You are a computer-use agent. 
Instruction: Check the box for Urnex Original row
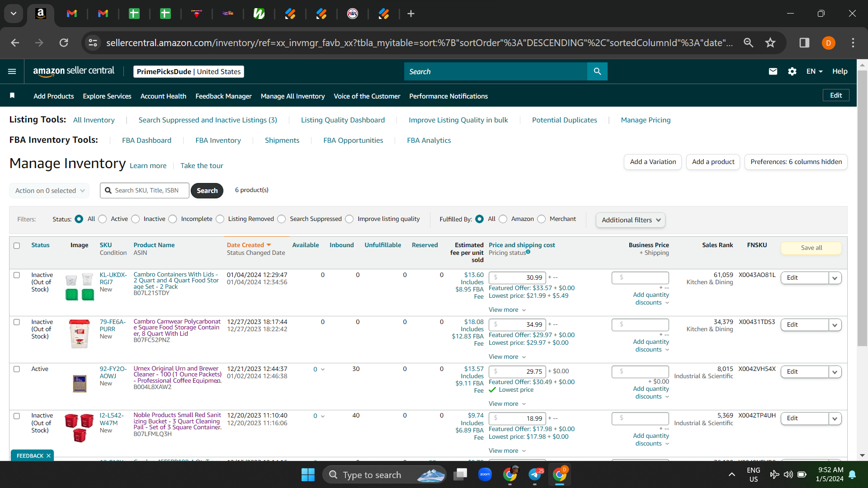(x=17, y=369)
